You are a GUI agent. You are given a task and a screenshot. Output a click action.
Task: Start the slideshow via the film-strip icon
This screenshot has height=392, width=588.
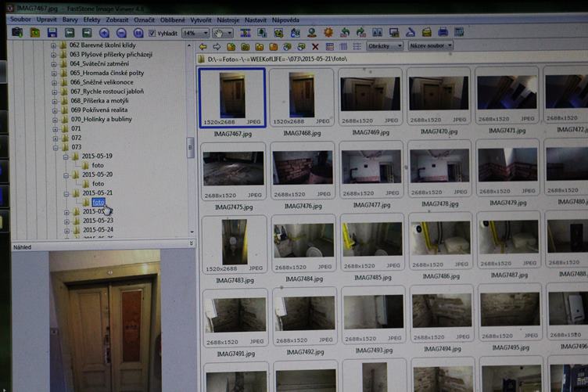[x=246, y=33]
